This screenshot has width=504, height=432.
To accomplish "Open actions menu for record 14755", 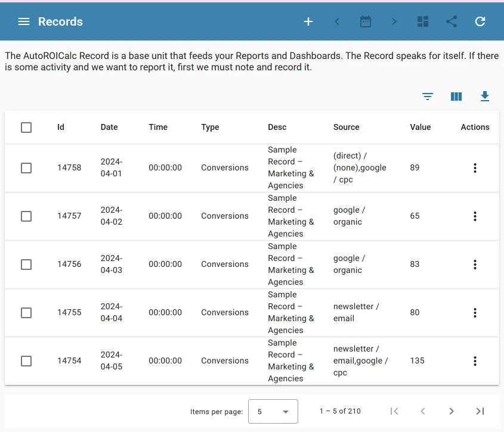I will point(475,312).
